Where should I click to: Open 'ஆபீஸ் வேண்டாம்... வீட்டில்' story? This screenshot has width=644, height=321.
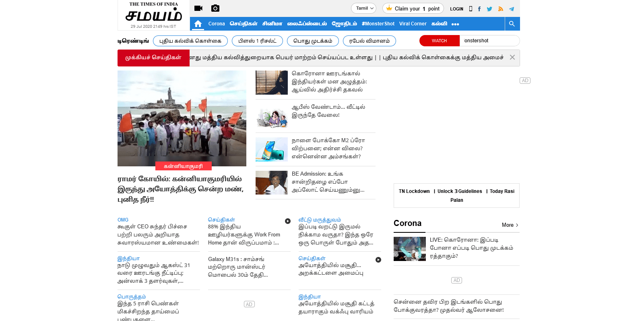pos(328,111)
